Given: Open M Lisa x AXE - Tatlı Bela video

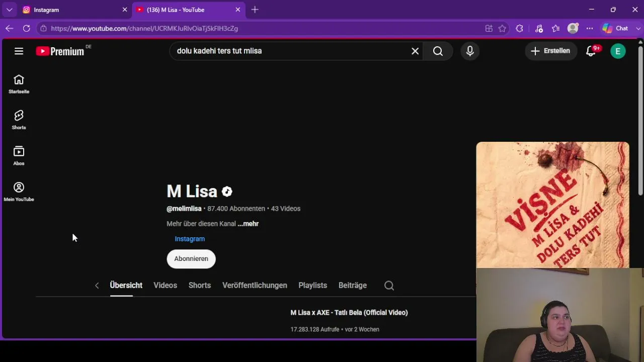Looking at the screenshot, I should click(x=349, y=313).
